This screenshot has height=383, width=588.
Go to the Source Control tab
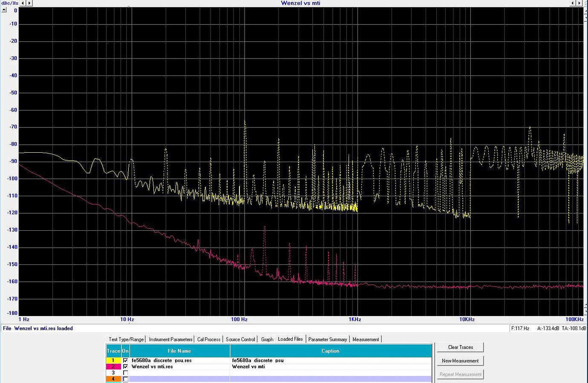[240, 339]
